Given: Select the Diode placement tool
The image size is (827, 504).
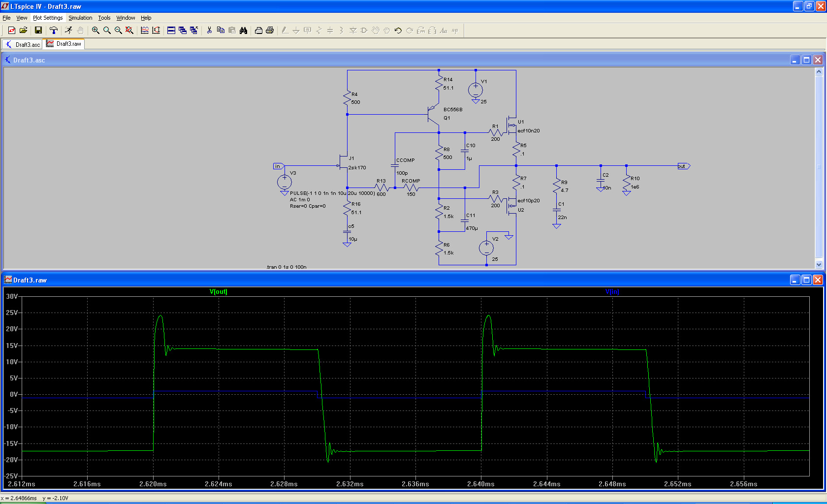Looking at the screenshot, I should point(353,31).
